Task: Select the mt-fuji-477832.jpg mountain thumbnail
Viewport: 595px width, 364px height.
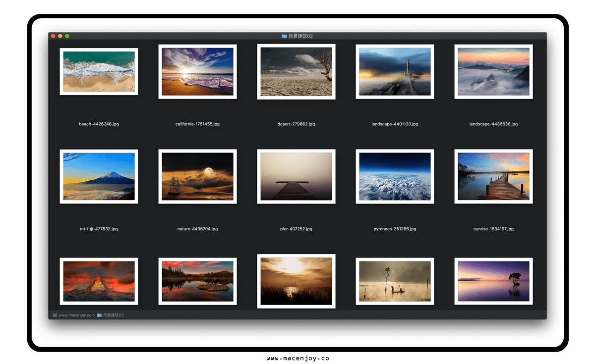Action: (x=99, y=176)
